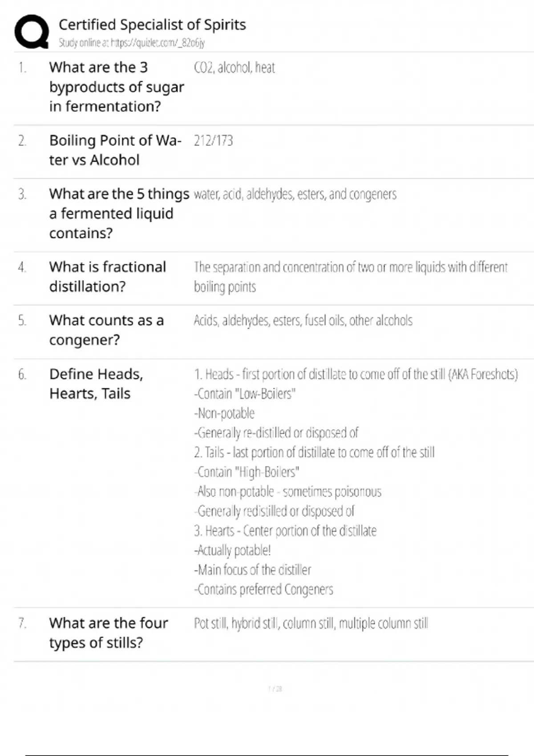This screenshot has width=534, height=756.
Task: Select the 'Define Heads, Hearts, Tails' term
Action: (x=96, y=384)
